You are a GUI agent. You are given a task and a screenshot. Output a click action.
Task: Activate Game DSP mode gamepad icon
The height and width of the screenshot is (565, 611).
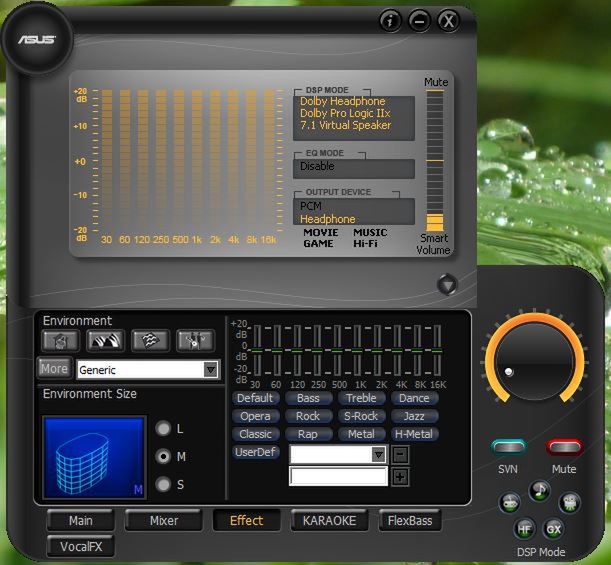click(510, 502)
